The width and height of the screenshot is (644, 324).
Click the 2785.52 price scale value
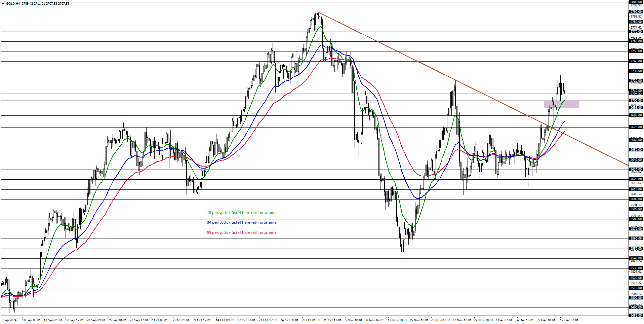coord(636,16)
